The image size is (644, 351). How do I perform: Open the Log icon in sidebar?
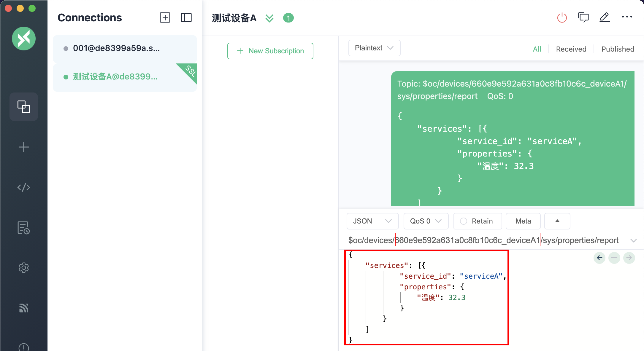[24, 228]
